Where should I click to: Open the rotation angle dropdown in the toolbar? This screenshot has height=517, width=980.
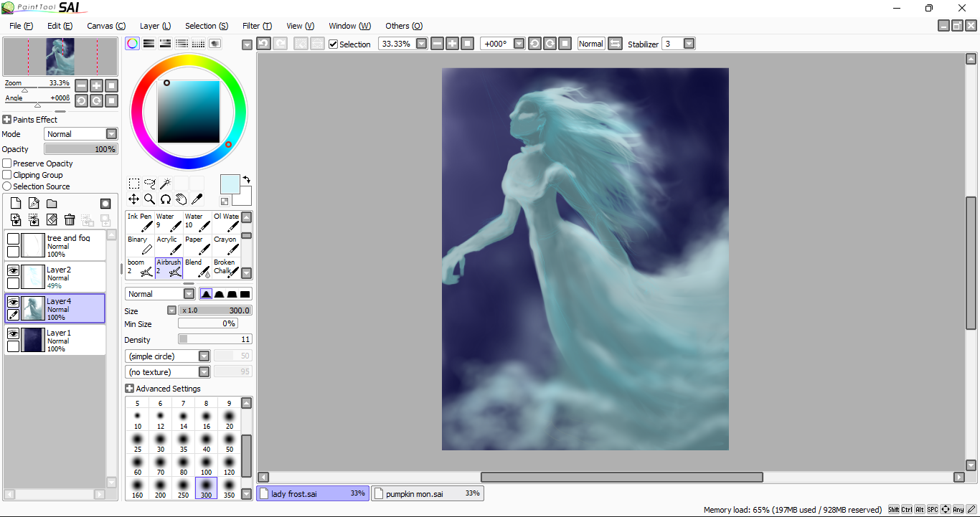519,44
